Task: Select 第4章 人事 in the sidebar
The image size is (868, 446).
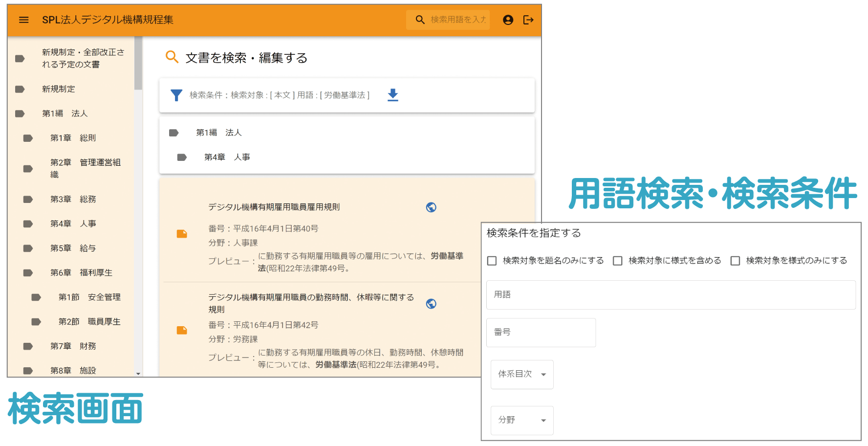Action: point(73,224)
